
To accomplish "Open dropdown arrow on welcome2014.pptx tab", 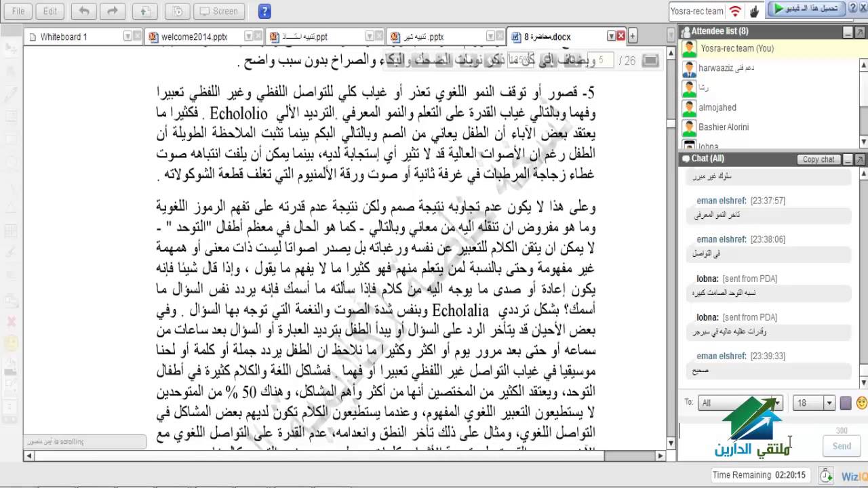I will tap(248, 37).
